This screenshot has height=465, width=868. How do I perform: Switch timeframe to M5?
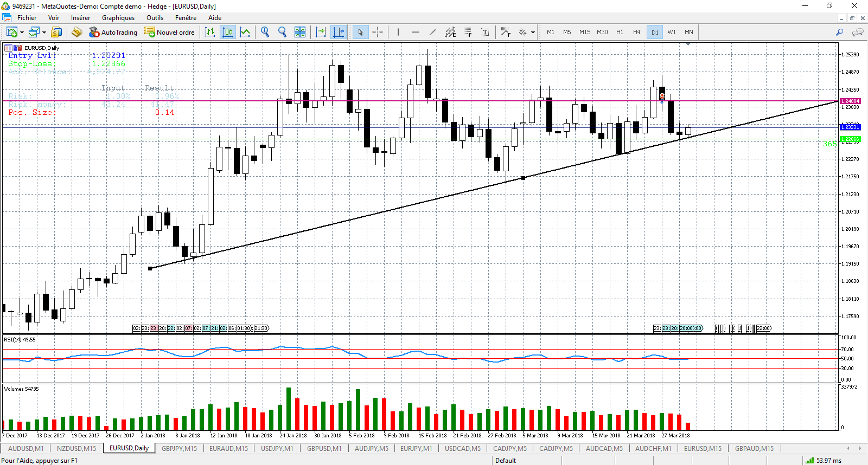567,32
